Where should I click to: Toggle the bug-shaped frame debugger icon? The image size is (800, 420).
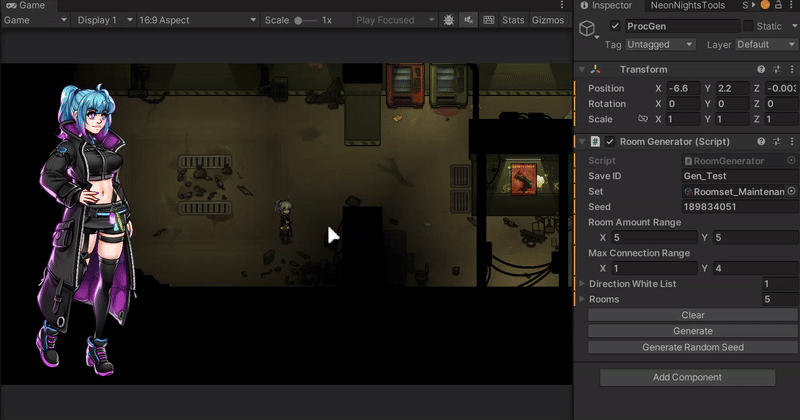(448, 20)
